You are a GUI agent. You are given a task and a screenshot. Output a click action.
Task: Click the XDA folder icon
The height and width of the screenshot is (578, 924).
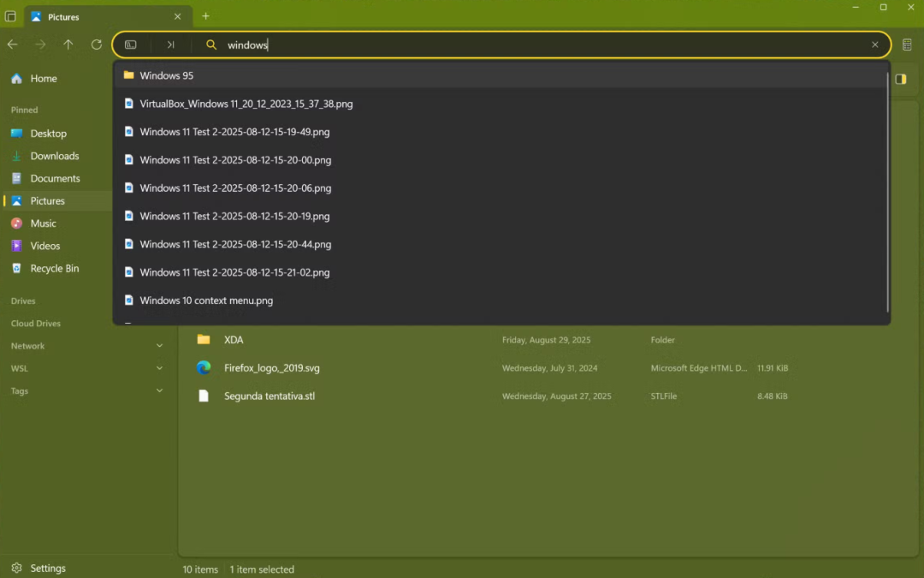(x=204, y=339)
